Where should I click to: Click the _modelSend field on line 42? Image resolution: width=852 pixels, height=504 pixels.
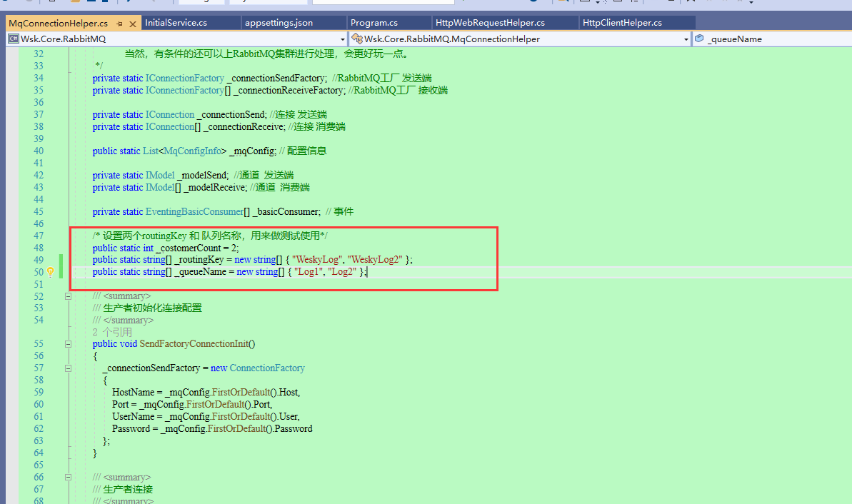203,176
